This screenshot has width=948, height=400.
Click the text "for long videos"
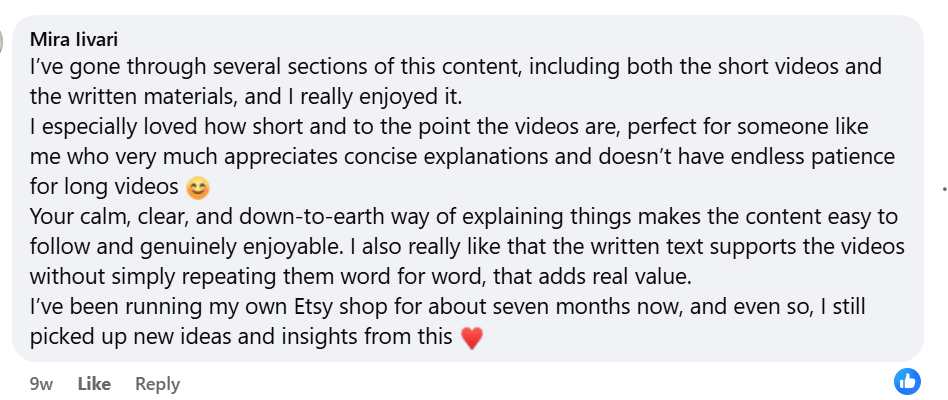pos(104,187)
